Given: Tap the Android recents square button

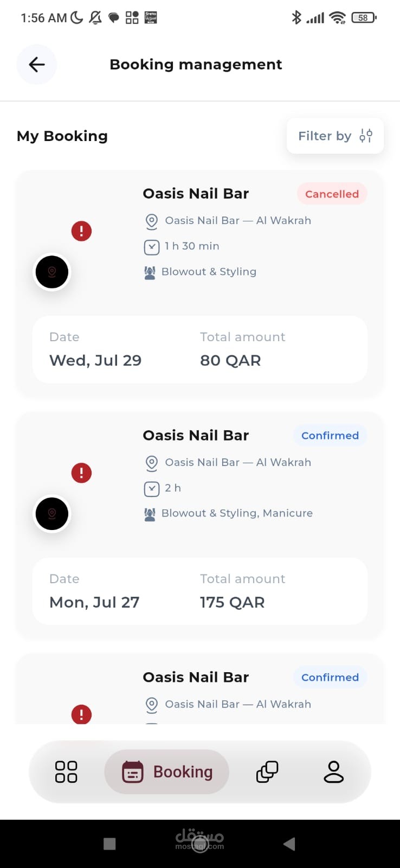Looking at the screenshot, I should point(109,844).
